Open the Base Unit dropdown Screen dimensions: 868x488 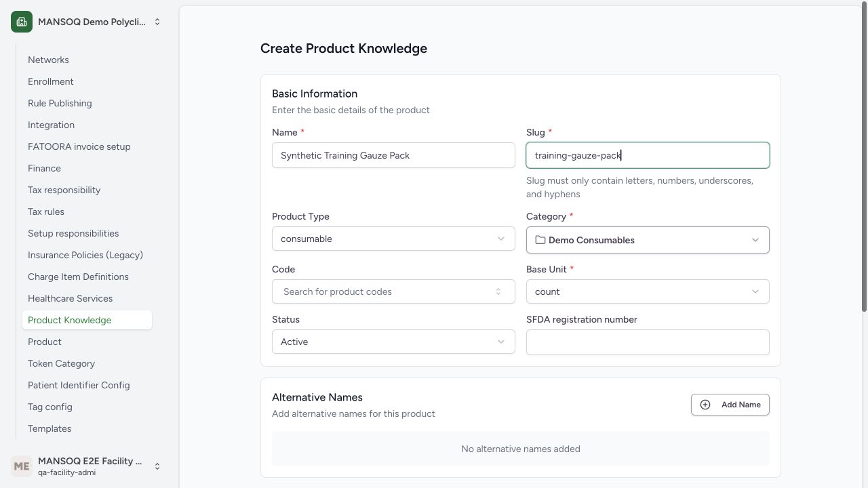click(x=648, y=291)
